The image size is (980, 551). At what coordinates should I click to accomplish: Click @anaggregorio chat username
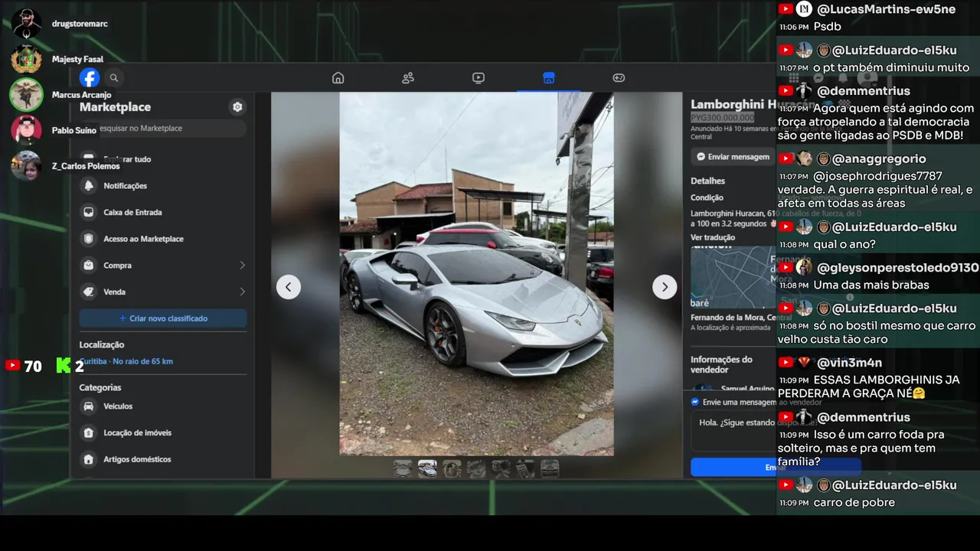[879, 159]
